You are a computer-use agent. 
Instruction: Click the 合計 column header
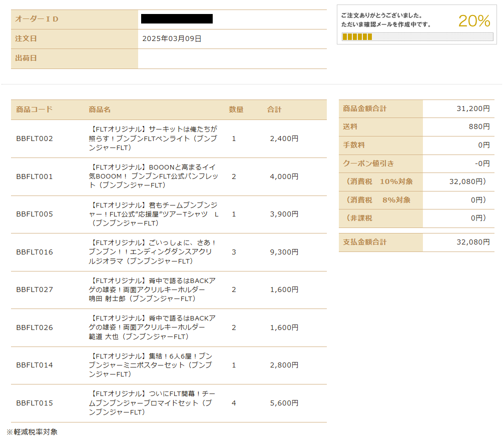click(x=274, y=109)
